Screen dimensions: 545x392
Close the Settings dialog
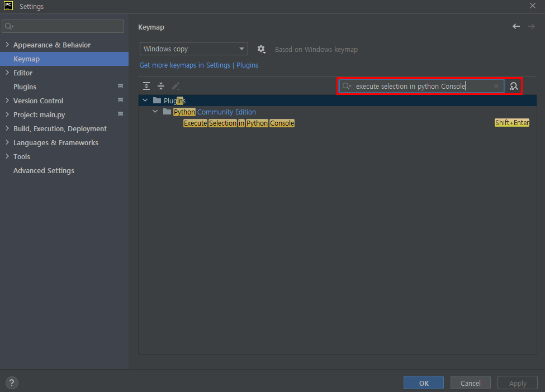point(533,6)
